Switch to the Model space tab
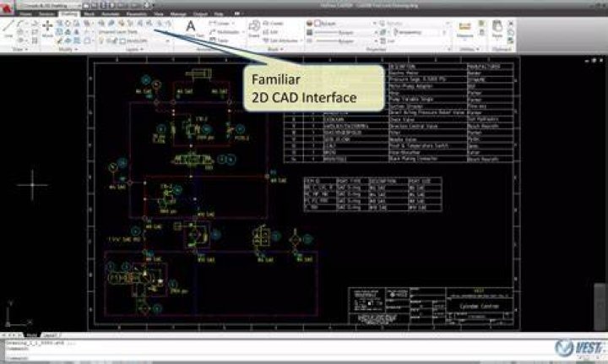This screenshot has width=608, height=364. [x=32, y=335]
